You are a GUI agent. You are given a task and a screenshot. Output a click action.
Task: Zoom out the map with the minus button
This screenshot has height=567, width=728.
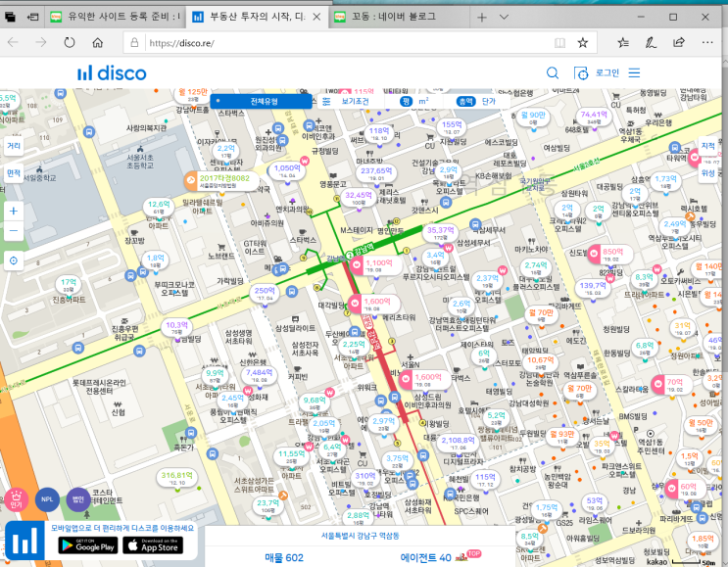pyautogui.click(x=14, y=230)
